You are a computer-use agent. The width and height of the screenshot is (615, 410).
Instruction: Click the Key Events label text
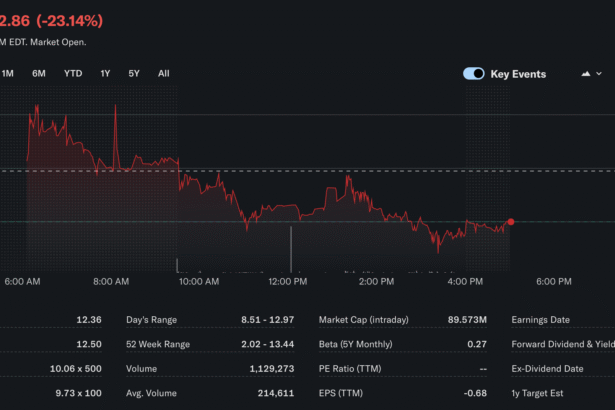click(x=518, y=74)
